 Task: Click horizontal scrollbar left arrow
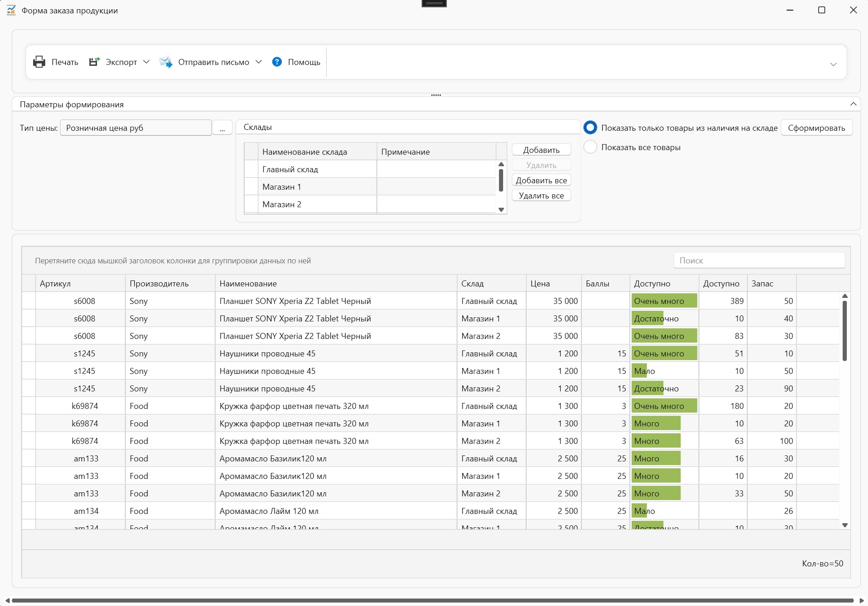[6, 600]
